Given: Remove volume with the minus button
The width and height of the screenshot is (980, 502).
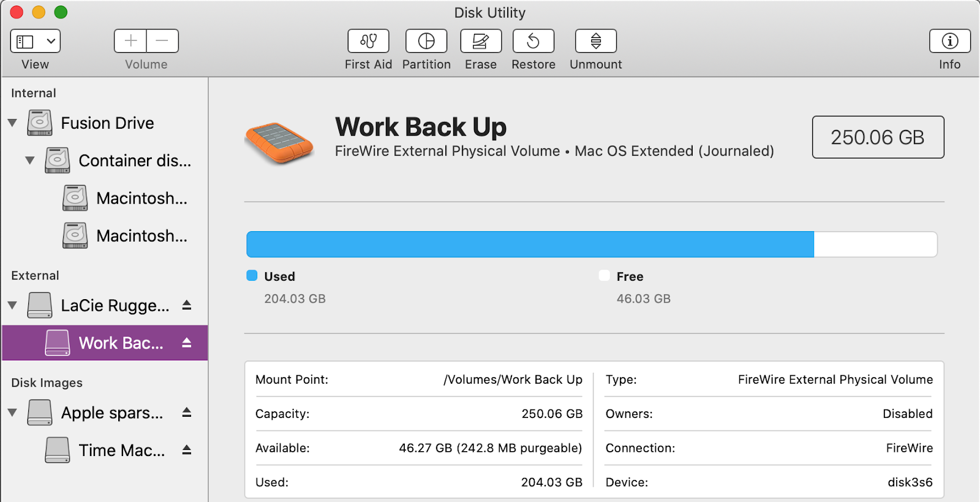Looking at the screenshot, I should pyautogui.click(x=162, y=41).
